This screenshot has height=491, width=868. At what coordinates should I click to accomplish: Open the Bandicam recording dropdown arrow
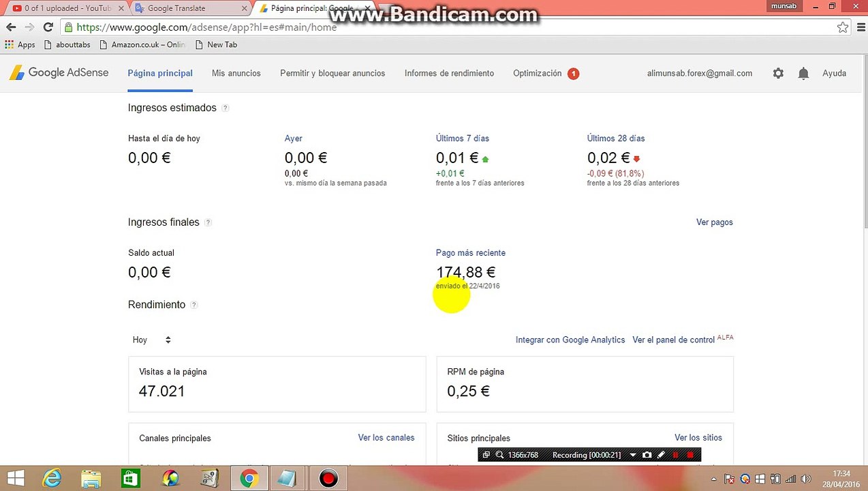pos(633,455)
